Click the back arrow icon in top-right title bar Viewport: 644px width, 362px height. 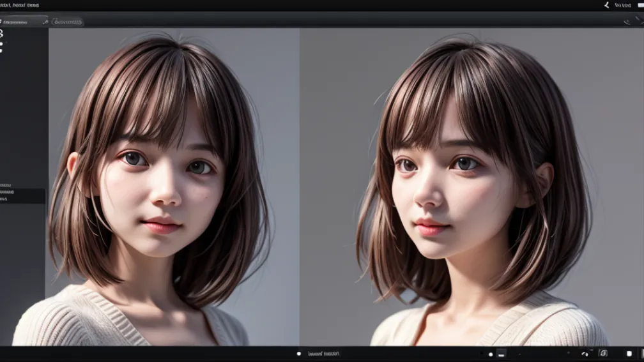[x=606, y=5]
